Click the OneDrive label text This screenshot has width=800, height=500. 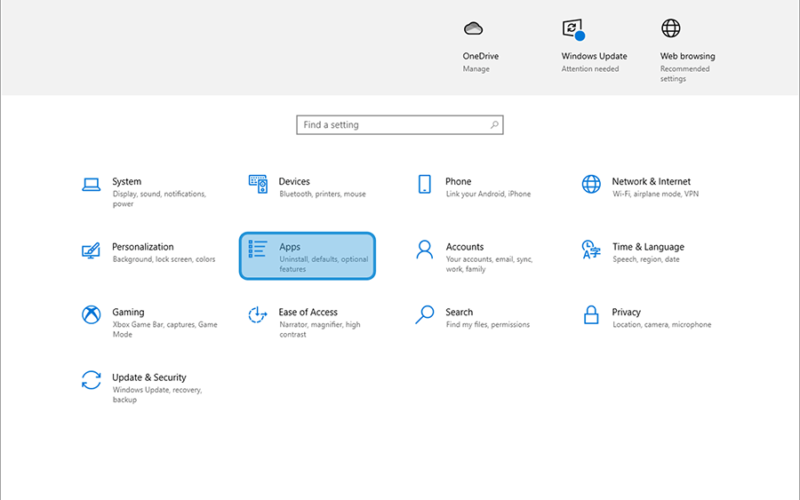tap(481, 56)
